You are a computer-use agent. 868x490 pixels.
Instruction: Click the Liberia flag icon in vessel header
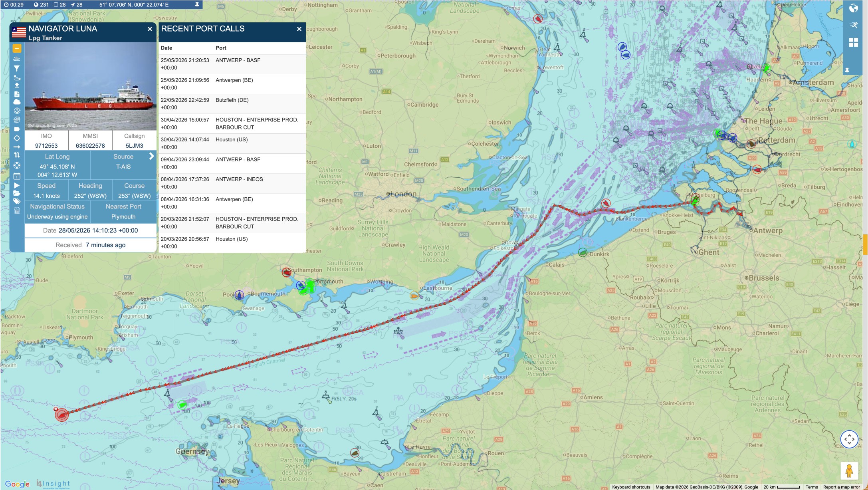pos(19,32)
